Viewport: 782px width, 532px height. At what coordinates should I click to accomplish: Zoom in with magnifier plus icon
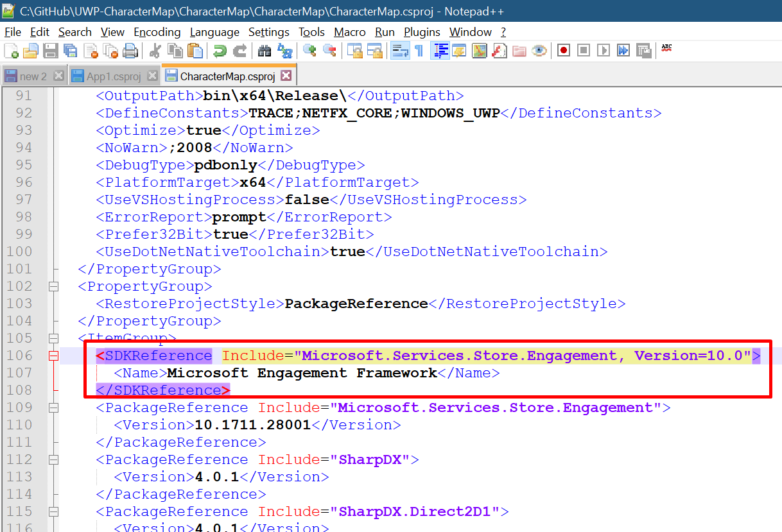click(x=309, y=51)
